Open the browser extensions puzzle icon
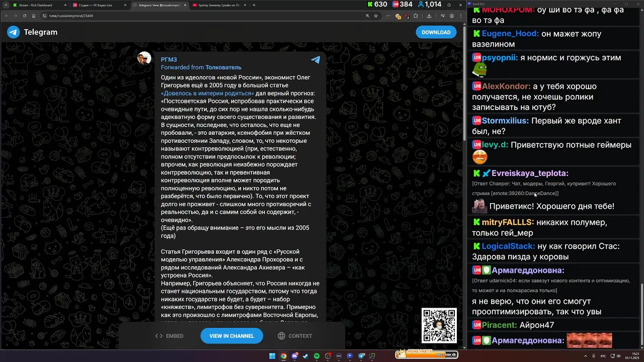The image size is (644, 362). click(x=416, y=16)
